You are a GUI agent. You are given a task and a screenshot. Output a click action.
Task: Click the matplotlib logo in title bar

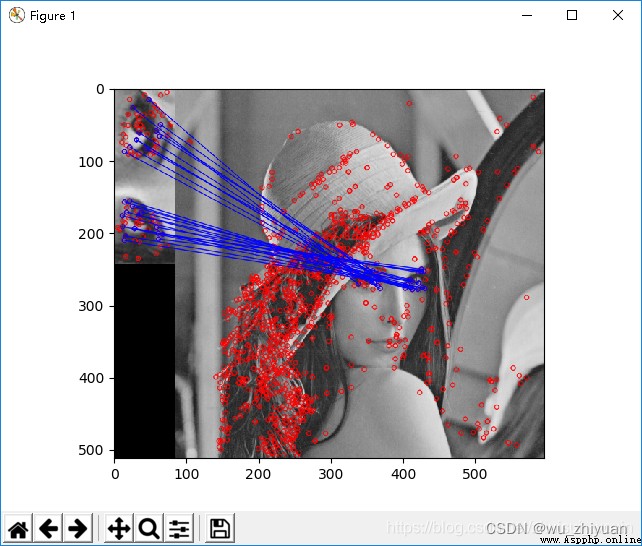[16, 16]
